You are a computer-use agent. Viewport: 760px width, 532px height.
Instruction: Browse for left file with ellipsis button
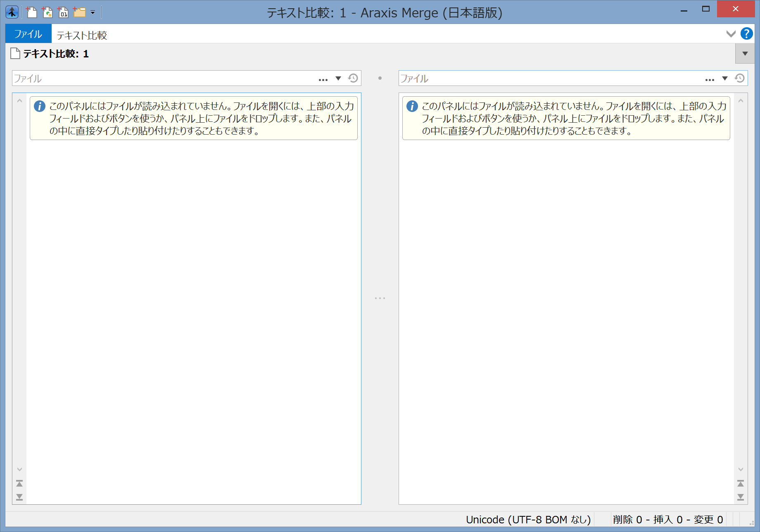[x=323, y=79]
